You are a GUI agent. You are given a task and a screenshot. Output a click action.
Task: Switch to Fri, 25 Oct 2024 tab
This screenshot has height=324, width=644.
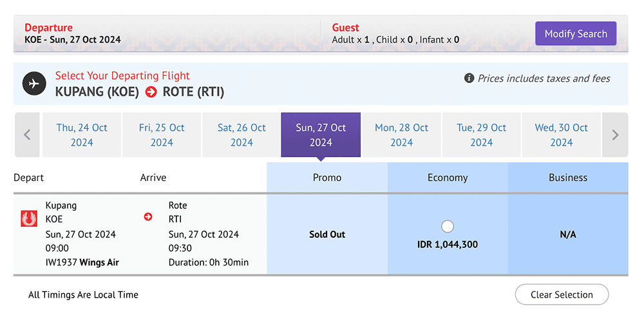point(162,135)
